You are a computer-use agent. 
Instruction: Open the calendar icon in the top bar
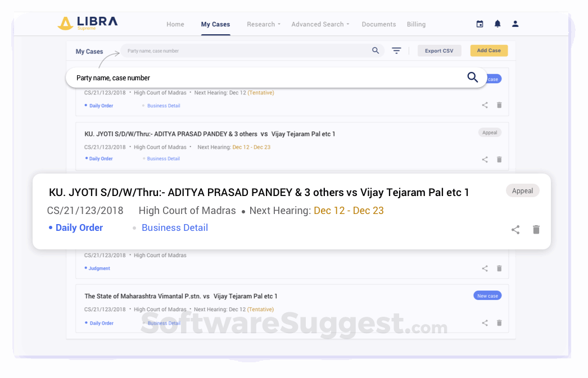[480, 24]
